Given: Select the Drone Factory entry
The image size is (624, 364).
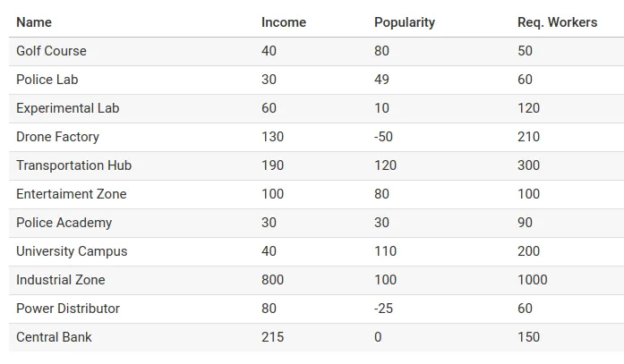Looking at the screenshot, I should click(x=57, y=137).
